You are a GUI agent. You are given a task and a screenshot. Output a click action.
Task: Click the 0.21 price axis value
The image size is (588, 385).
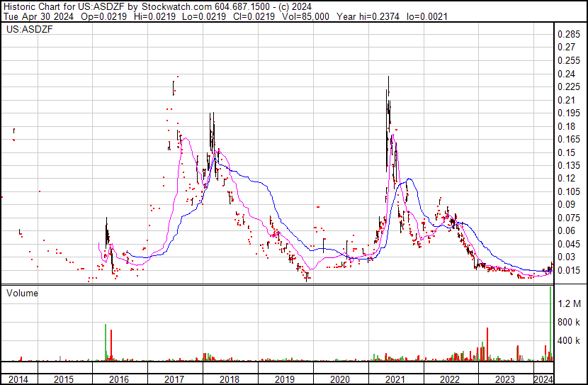(566, 100)
